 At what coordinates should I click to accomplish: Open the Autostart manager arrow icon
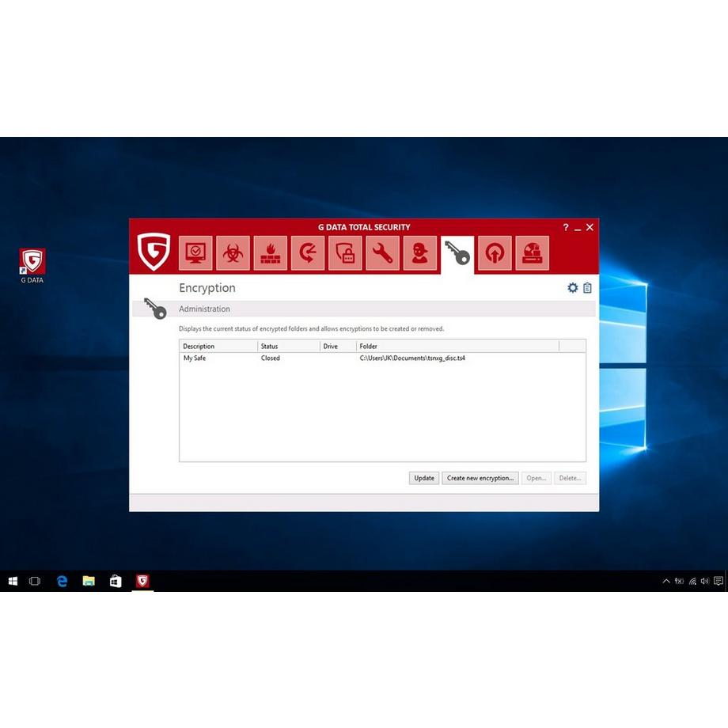coord(495,252)
